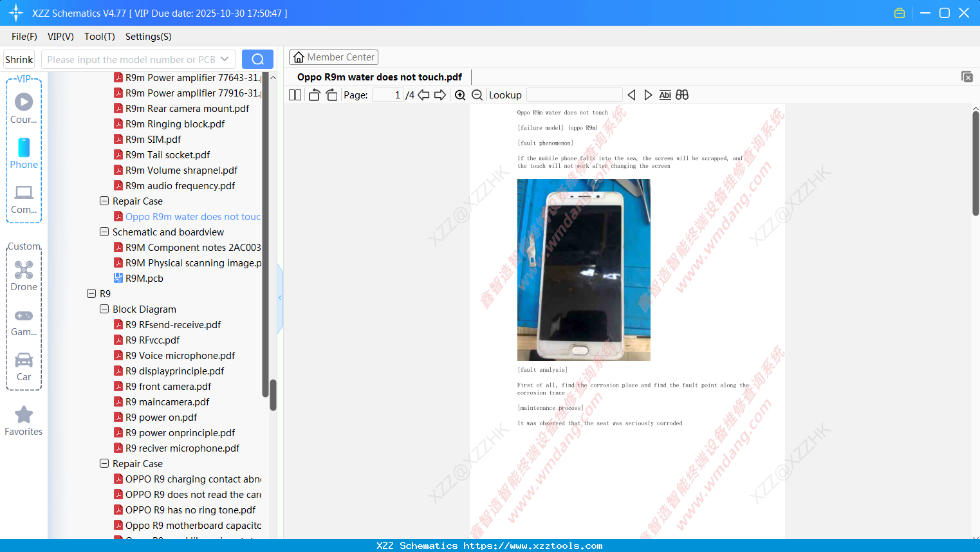Open R9m audio frequency.pdf
Viewport: 980px width, 552px height.
pyautogui.click(x=174, y=185)
